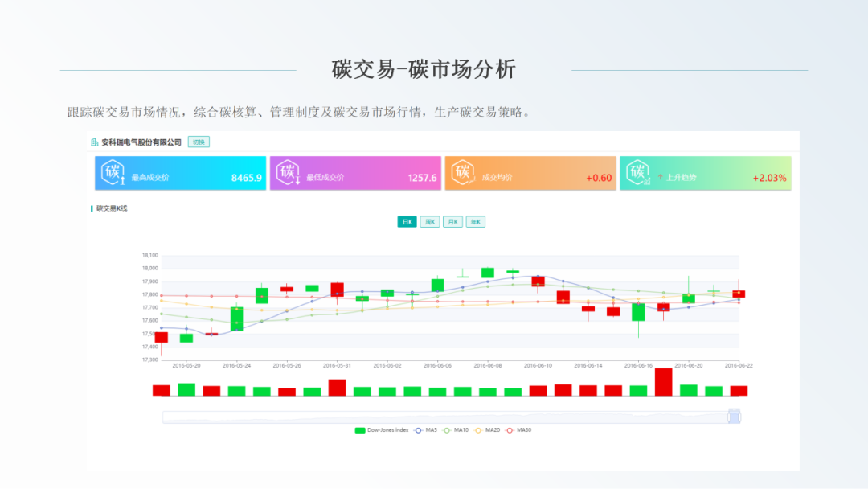Image resolution: width=868 pixels, height=489 pixels.
Task: Click the right handle of the zoom slider
Action: pos(734,417)
